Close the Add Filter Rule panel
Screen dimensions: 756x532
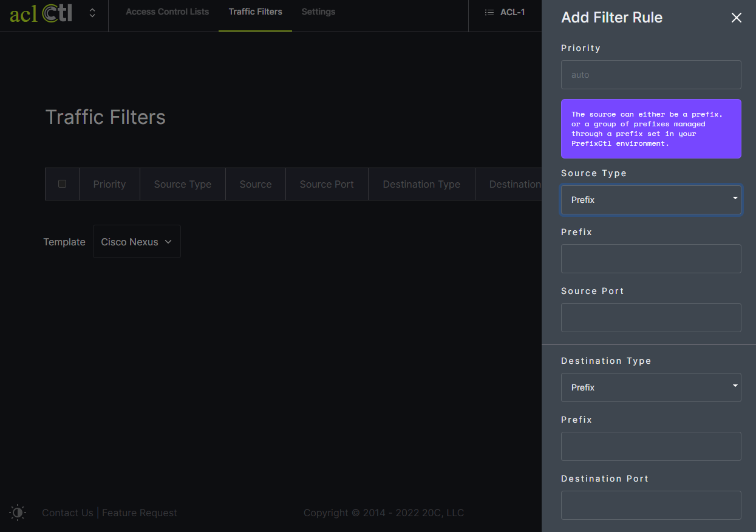736,18
